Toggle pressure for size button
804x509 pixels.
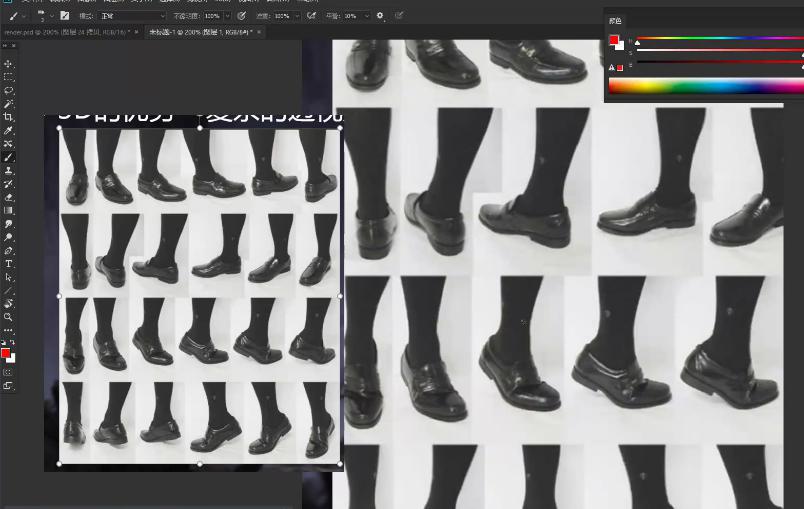[399, 16]
